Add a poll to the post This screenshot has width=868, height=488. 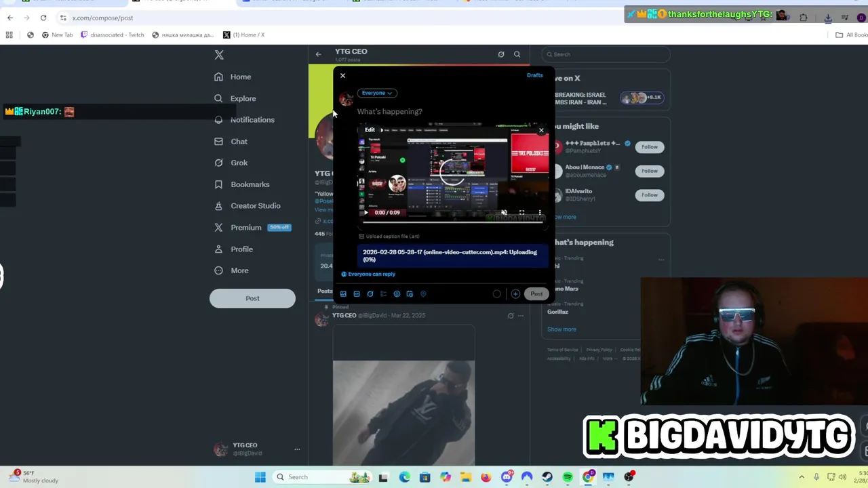(x=383, y=294)
